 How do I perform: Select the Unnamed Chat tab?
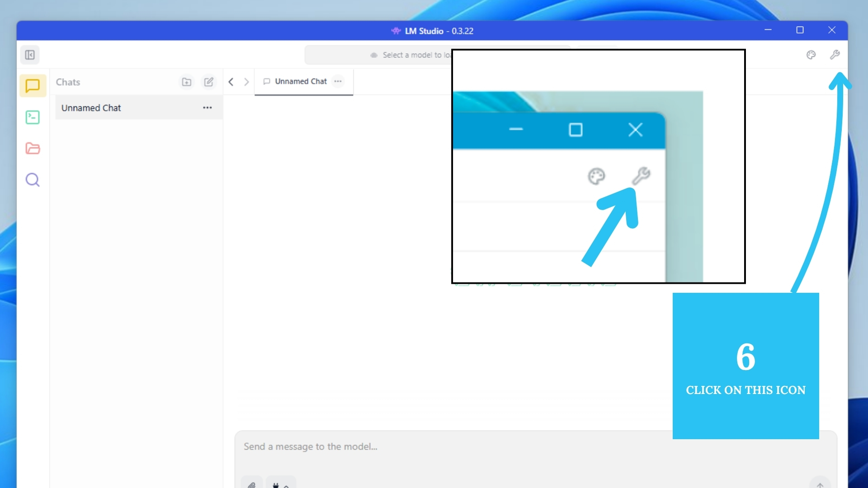coord(304,82)
